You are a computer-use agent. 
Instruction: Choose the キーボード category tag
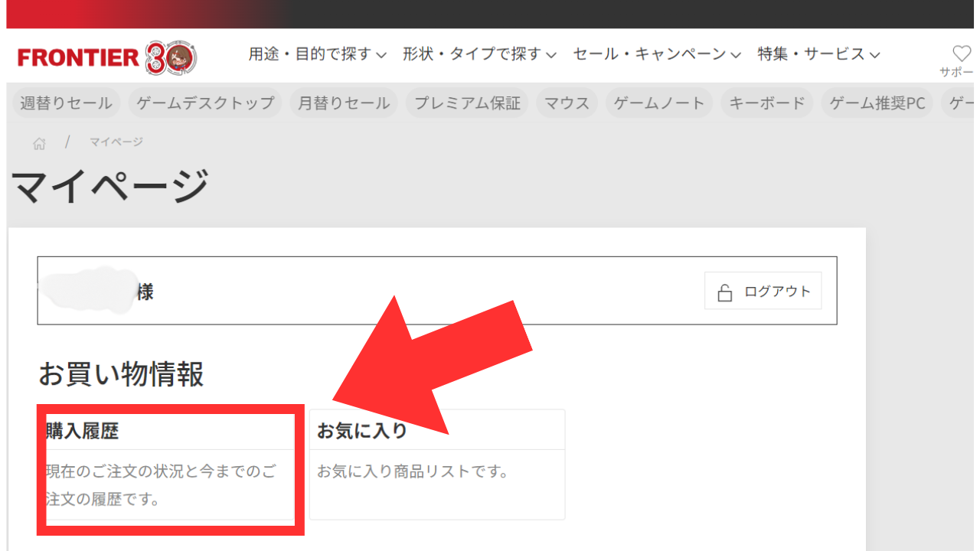767,103
